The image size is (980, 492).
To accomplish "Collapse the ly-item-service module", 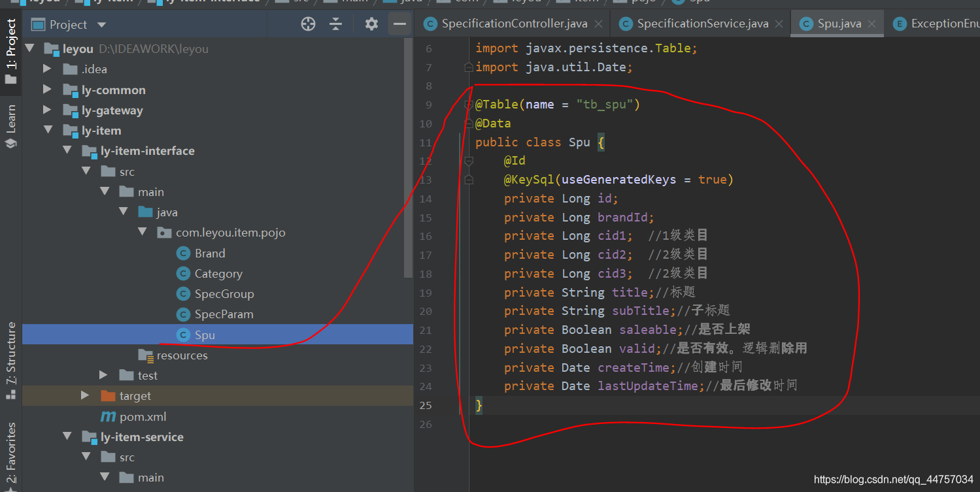I will pos(67,436).
